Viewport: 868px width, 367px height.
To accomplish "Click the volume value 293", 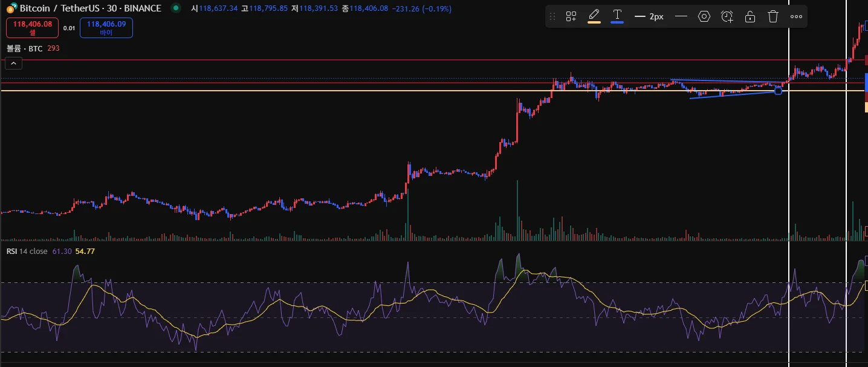I will coord(53,48).
